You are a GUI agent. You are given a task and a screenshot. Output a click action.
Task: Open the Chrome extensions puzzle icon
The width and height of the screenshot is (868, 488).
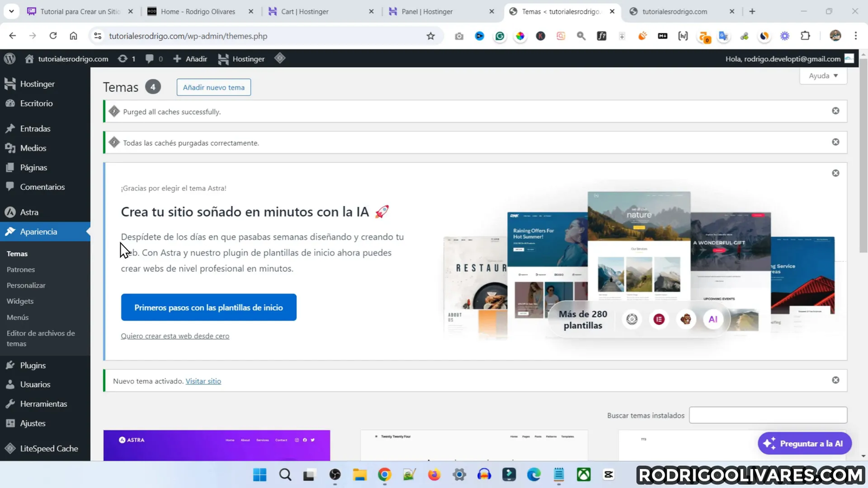point(805,36)
